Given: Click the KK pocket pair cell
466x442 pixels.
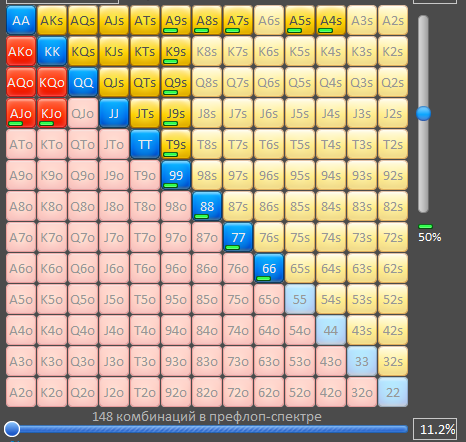Looking at the screenshot, I should pos(52,51).
